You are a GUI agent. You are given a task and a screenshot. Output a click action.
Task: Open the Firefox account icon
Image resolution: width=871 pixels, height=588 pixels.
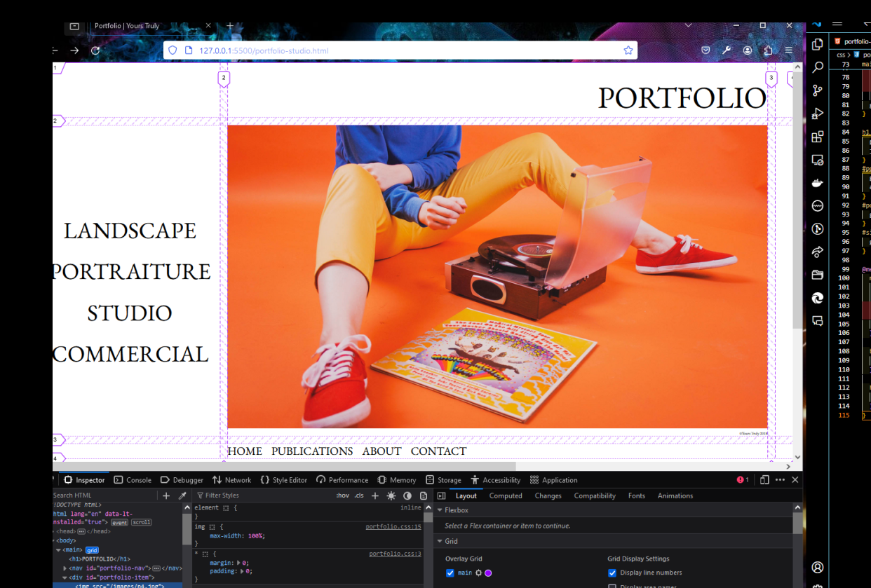click(748, 50)
